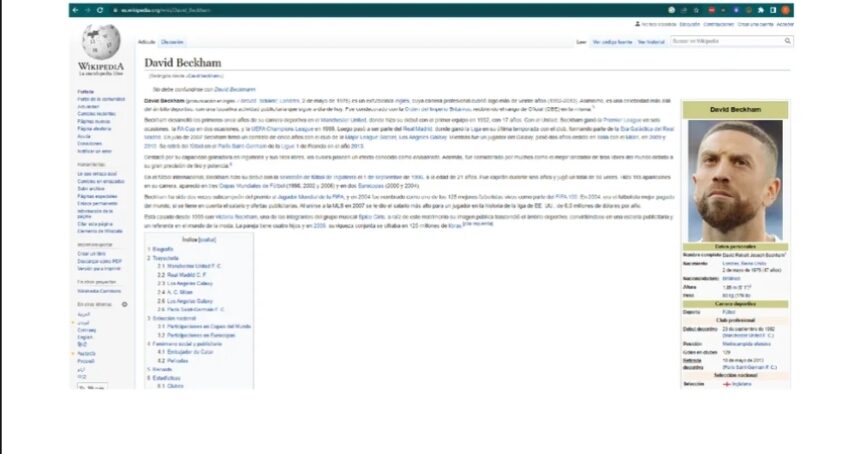Open the Ver historial tab
860x454 pixels.
point(651,42)
